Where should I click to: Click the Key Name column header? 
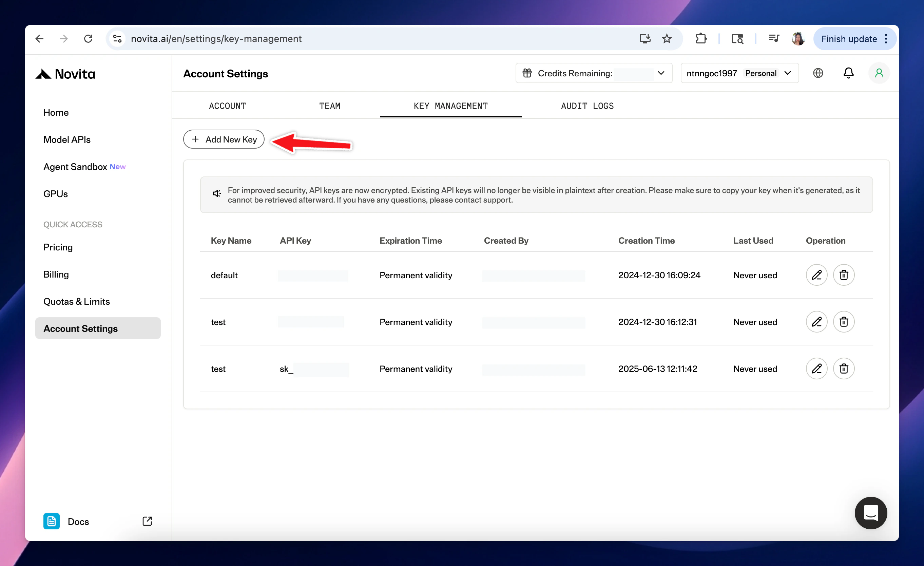tap(231, 241)
